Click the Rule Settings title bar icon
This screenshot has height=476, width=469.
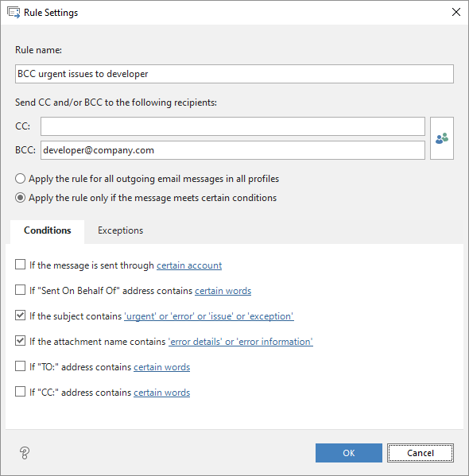pos(14,13)
